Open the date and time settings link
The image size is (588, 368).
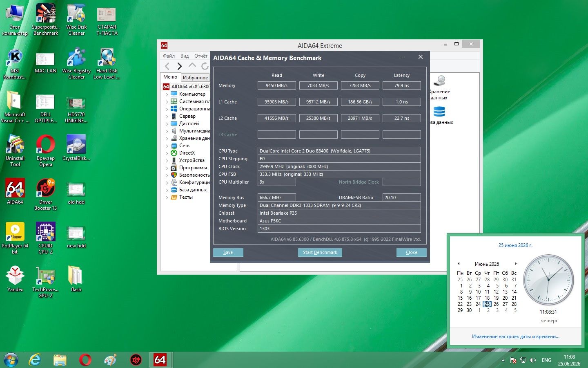click(x=515, y=337)
